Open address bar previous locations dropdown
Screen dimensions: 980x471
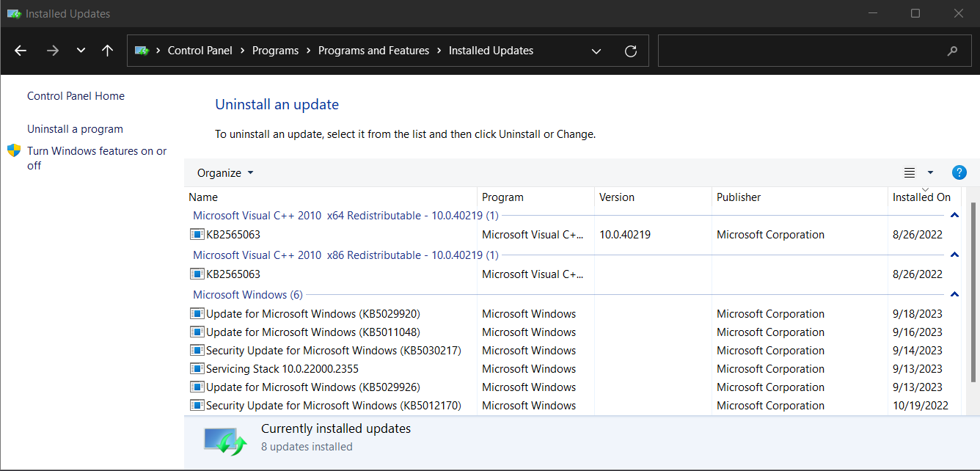point(596,51)
